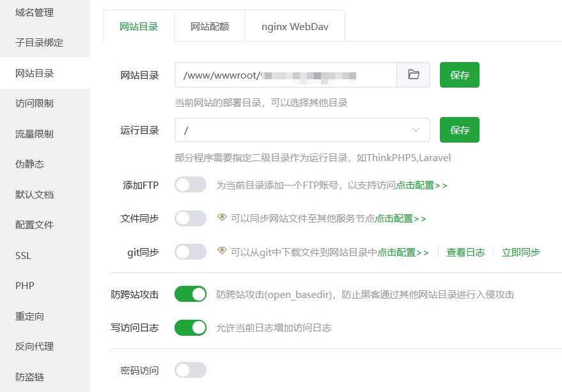Click 点击配置>> link for git同步
The image size is (562, 392).
(x=403, y=253)
